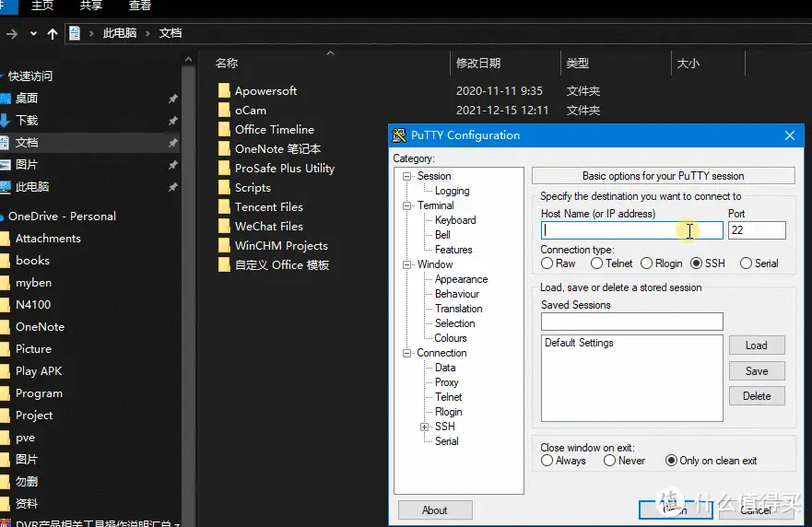Click the Office Timeline folder icon
812x527 pixels.
pos(224,129)
